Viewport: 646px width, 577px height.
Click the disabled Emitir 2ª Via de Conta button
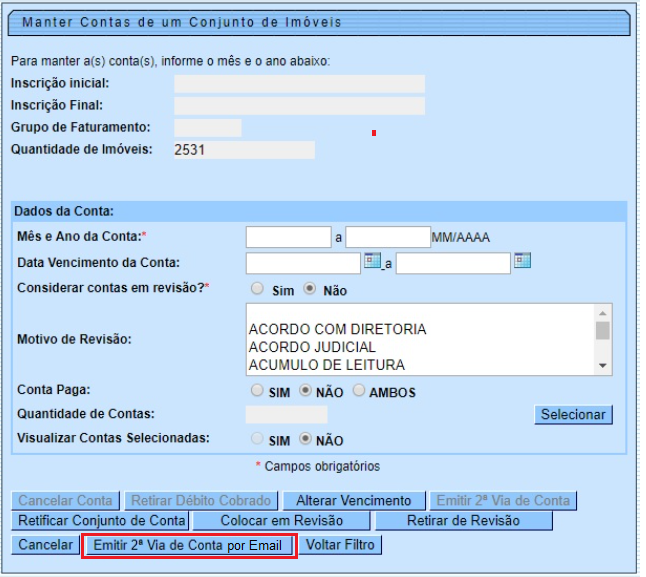pos(503,500)
